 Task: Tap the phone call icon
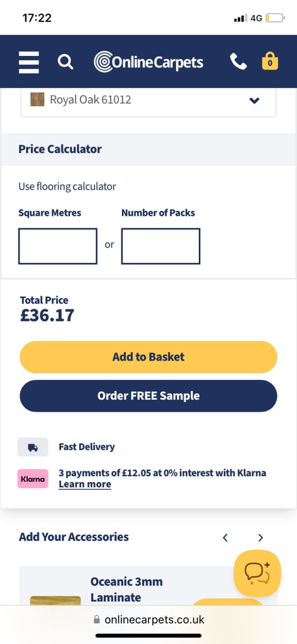[x=238, y=62]
